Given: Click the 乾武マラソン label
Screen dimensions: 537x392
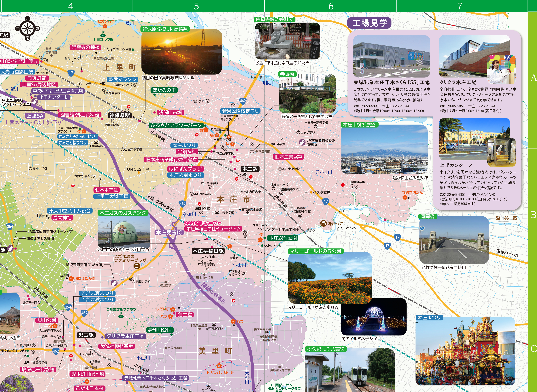Looking at the screenshot, I should pyautogui.click(x=123, y=79).
